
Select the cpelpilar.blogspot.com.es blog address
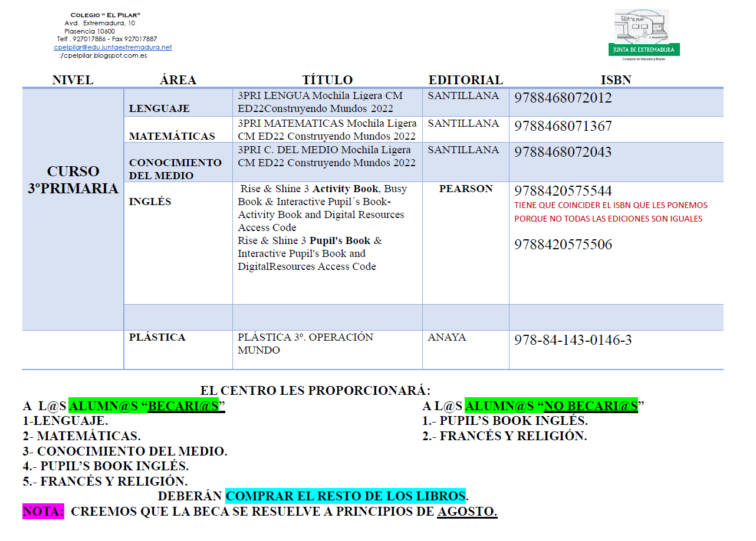(x=104, y=55)
